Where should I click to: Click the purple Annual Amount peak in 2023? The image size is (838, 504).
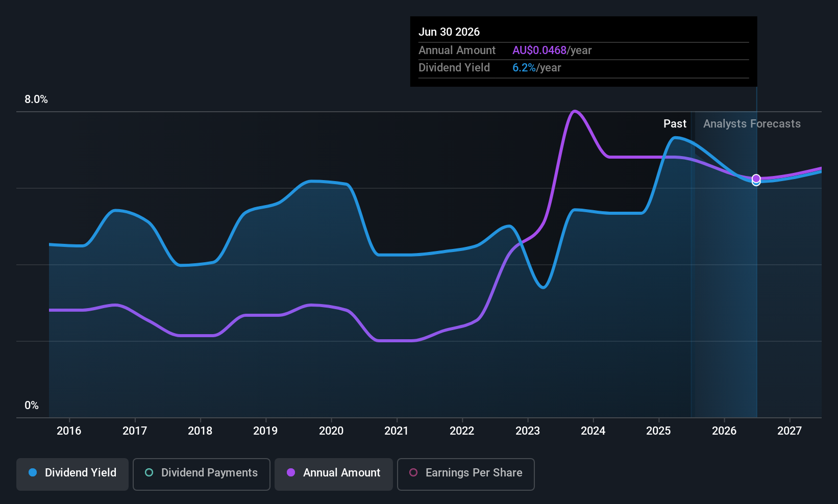[575, 111]
